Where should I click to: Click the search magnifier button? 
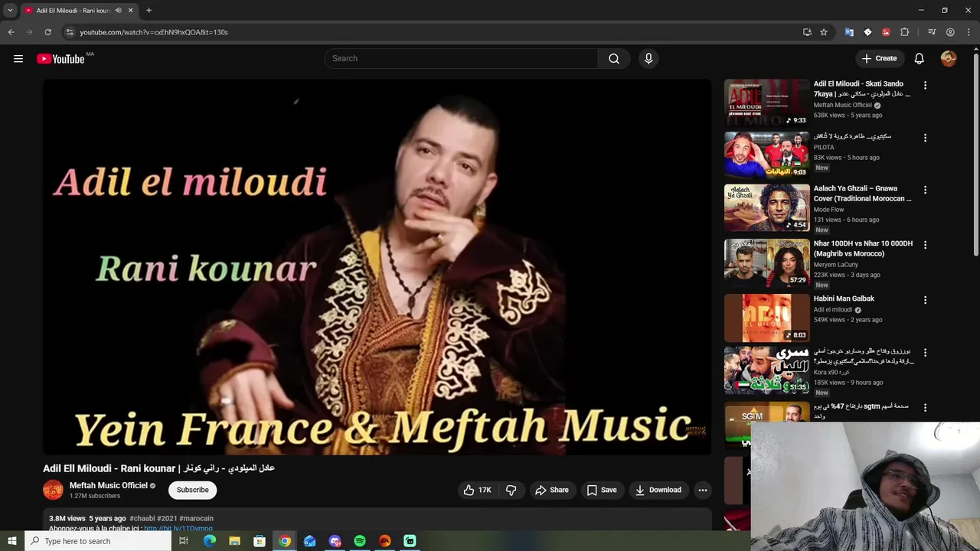click(x=614, y=59)
